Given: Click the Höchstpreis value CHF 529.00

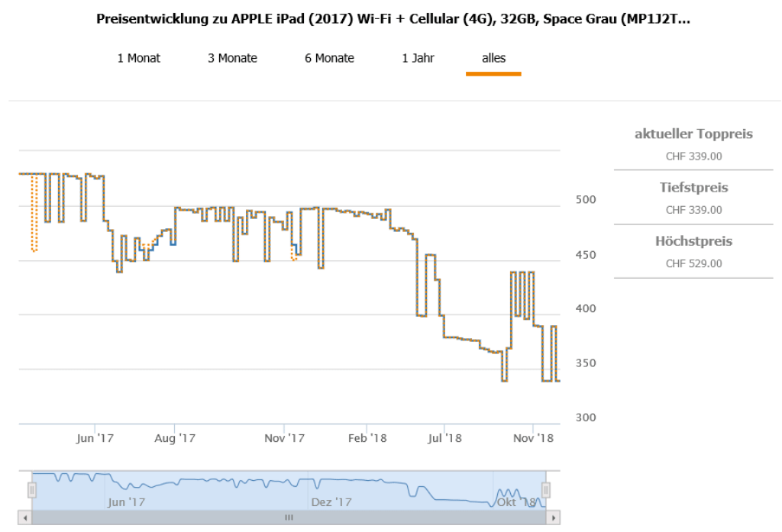Looking at the screenshot, I should (693, 264).
